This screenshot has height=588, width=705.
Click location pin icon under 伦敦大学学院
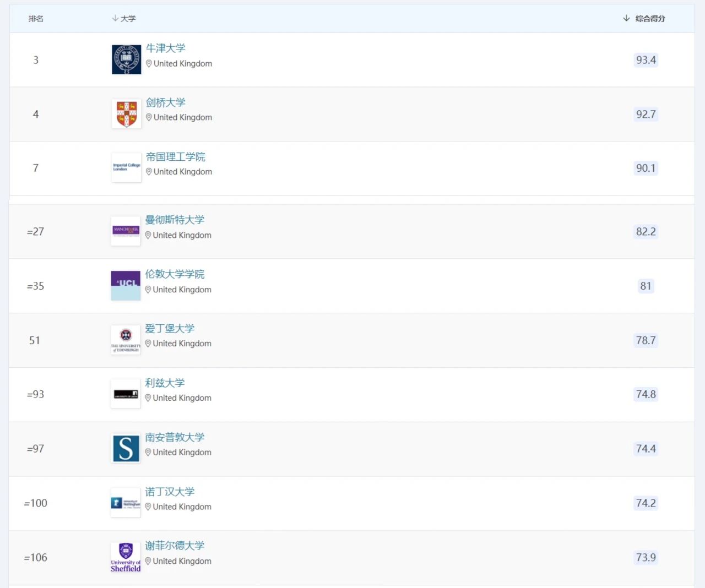(148, 290)
